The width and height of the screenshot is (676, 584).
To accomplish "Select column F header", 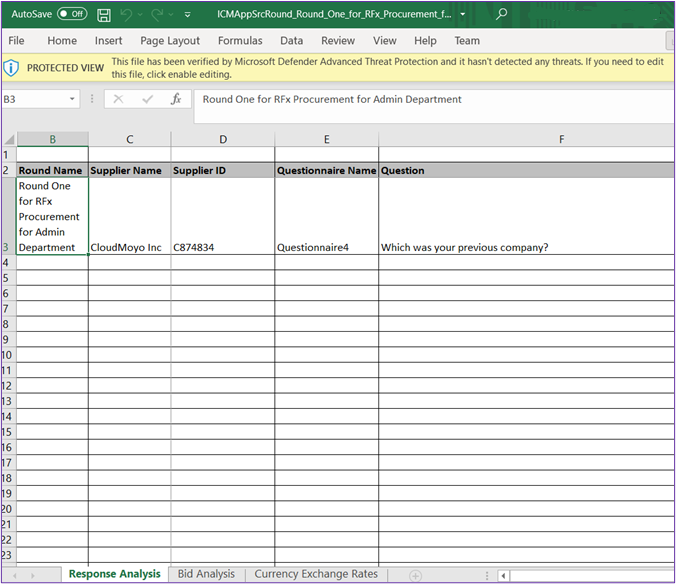I will 526,139.
